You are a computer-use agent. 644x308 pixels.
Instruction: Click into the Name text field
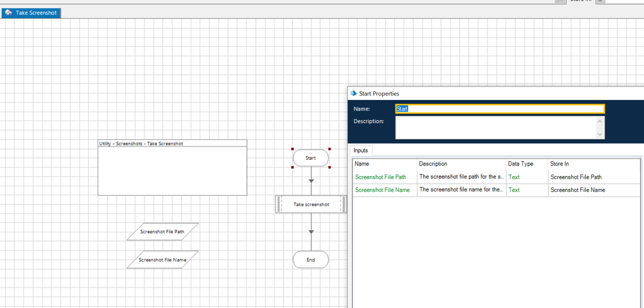500,109
